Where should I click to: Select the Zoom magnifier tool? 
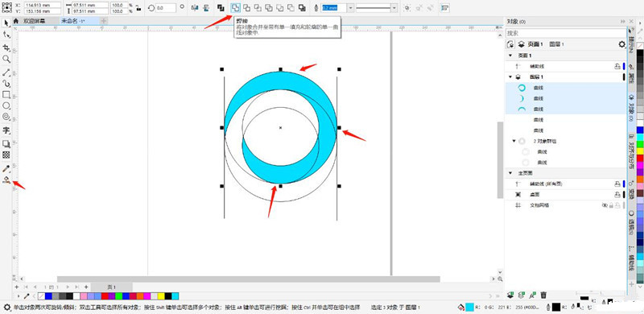6,59
